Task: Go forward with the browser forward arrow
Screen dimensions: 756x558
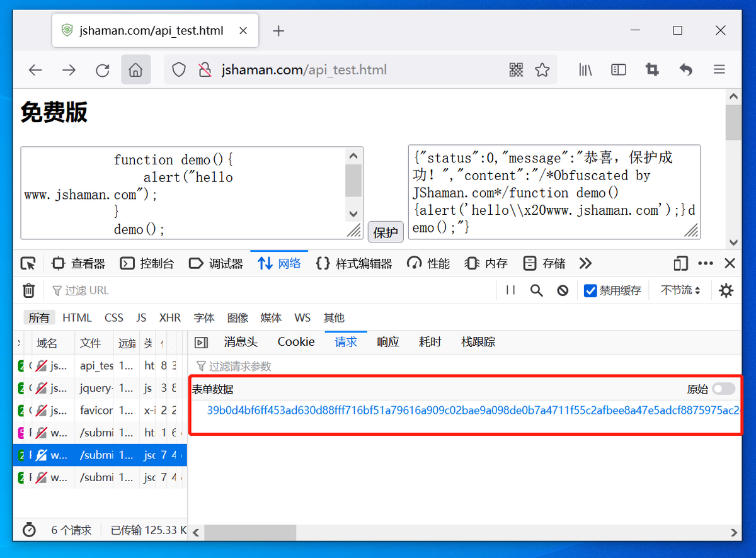Action: (69, 70)
